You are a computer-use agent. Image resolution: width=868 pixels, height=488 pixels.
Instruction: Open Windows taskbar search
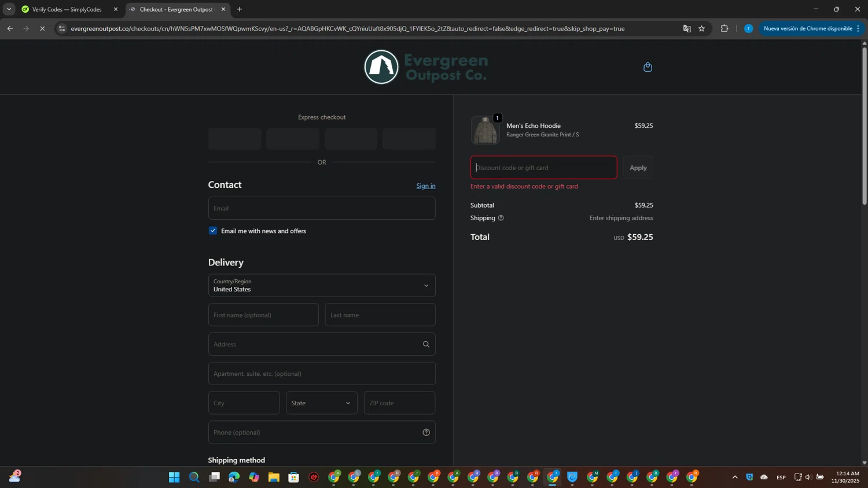pos(194,477)
